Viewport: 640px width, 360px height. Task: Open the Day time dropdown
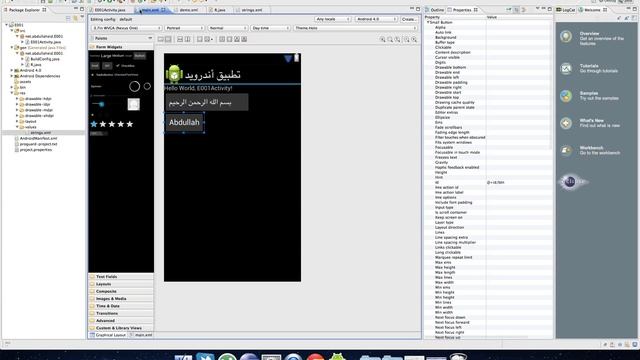(270, 28)
